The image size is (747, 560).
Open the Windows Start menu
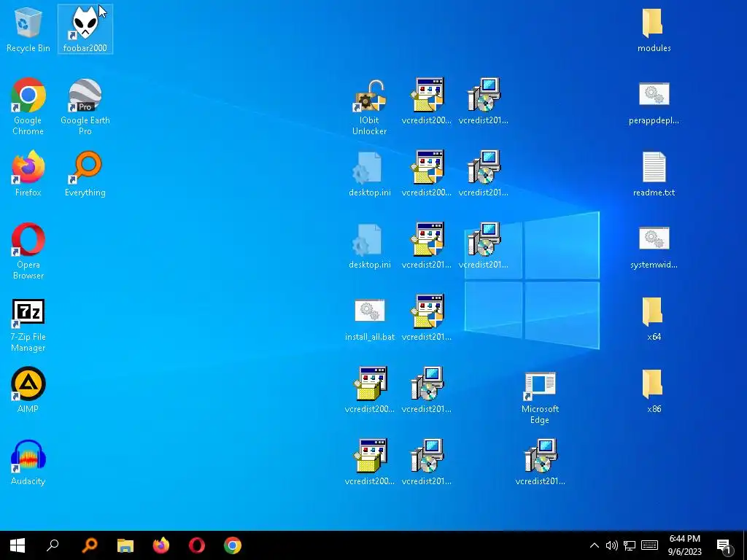(x=18, y=545)
